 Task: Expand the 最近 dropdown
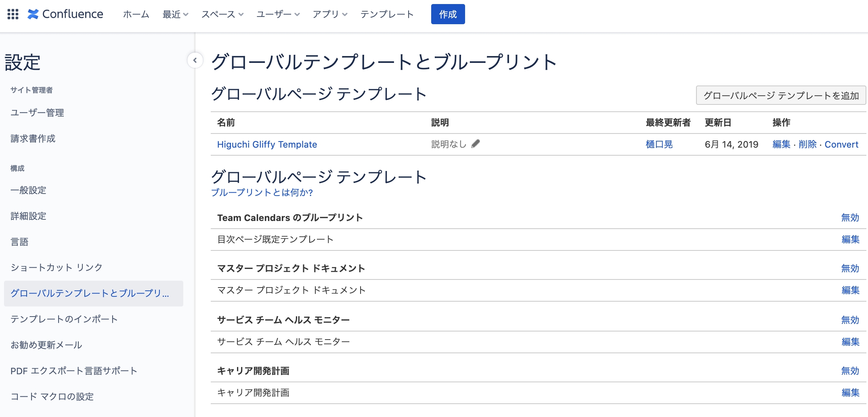(176, 14)
